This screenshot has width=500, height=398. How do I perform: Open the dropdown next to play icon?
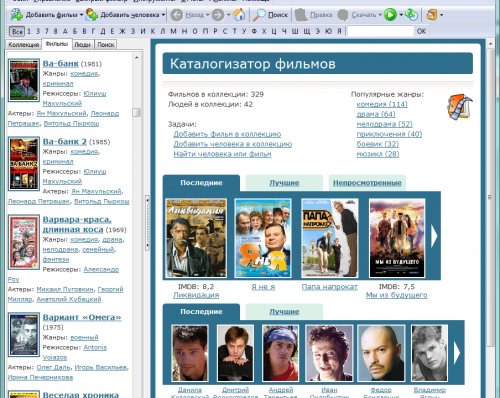401,15
